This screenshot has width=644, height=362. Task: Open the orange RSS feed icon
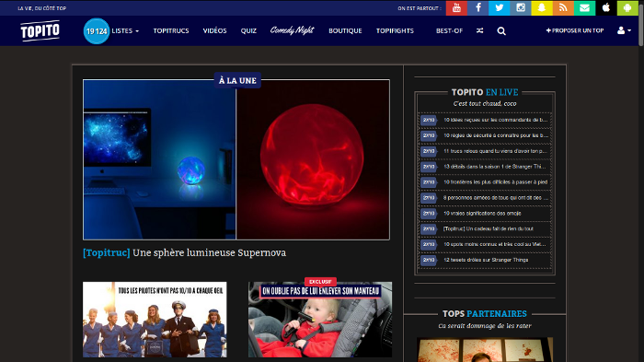563,7
